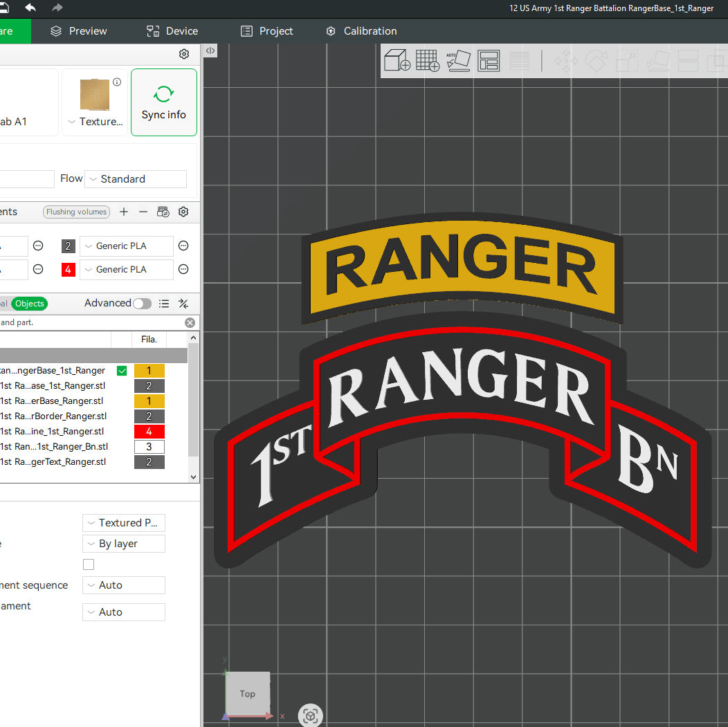728x727 pixels.
Task: Click the red filament 4 color swatch
Action: [x=68, y=269]
